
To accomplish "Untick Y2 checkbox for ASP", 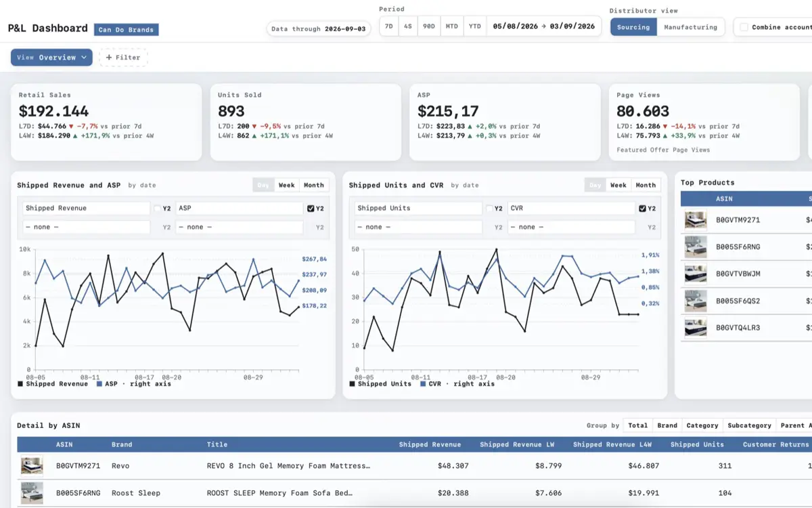I will tap(311, 209).
